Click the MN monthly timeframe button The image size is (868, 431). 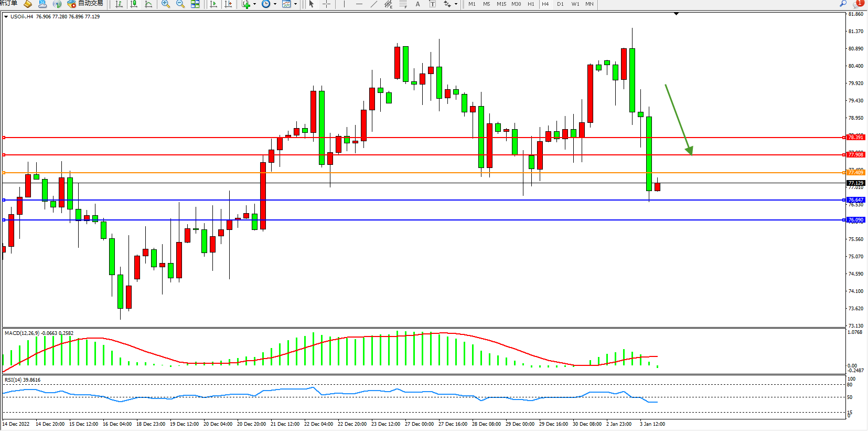(590, 4)
